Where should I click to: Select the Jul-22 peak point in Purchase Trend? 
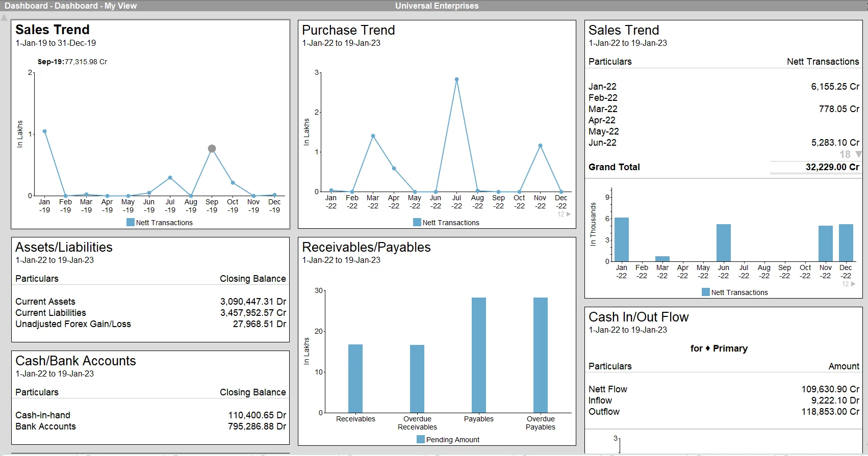(456, 79)
